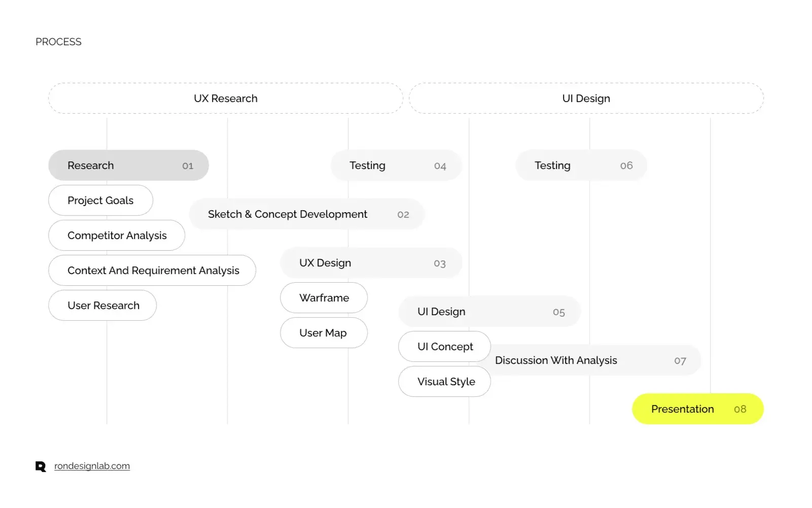Click the User Map pill
The height and width of the screenshot is (508, 812).
(x=324, y=333)
